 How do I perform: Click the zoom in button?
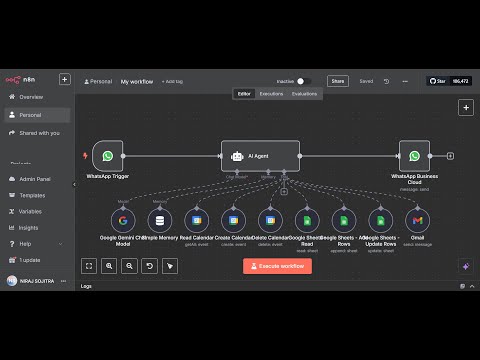(109, 266)
